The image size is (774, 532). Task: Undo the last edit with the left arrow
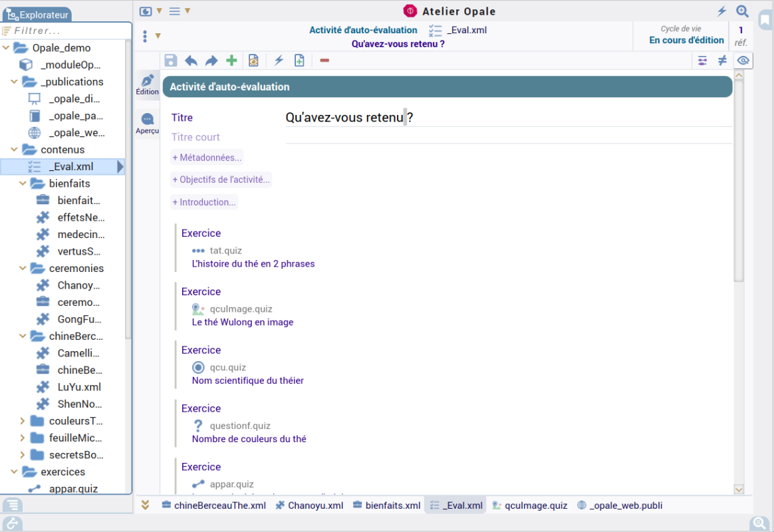pyautogui.click(x=191, y=61)
